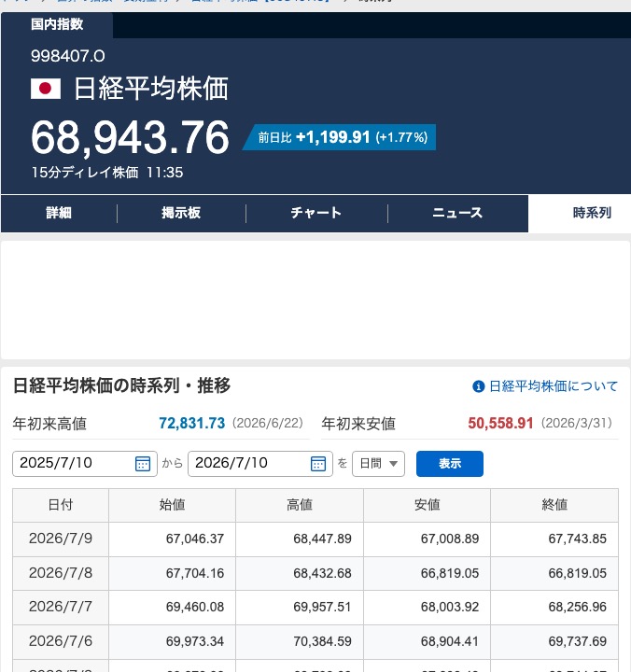
Task: Click low value 67,008.89
Action: pyautogui.click(x=450, y=539)
